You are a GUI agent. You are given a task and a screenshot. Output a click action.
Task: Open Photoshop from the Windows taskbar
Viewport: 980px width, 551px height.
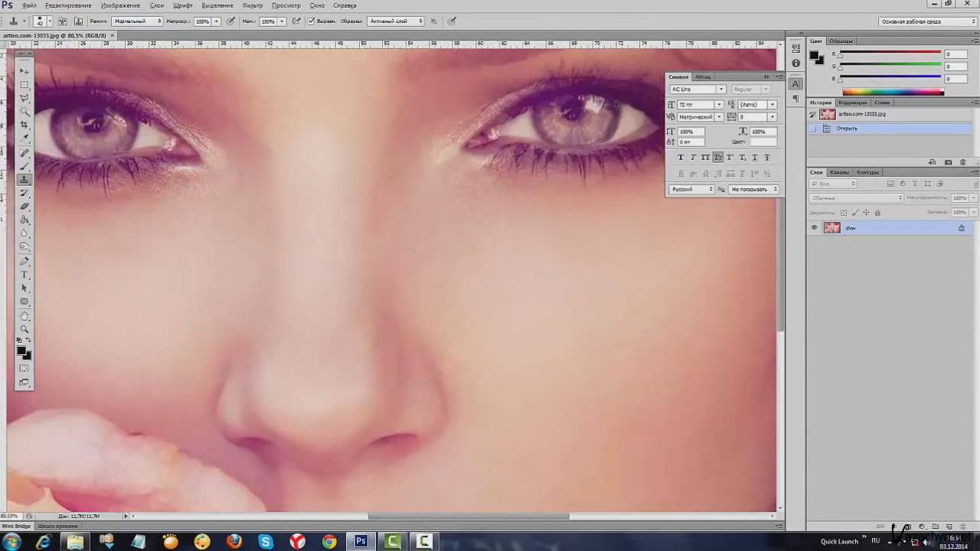coord(360,542)
